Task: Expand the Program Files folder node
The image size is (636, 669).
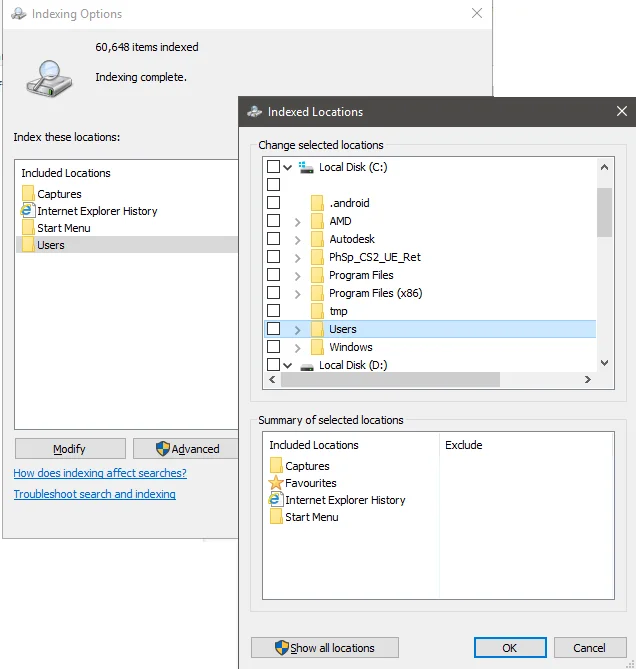Action: click(297, 276)
